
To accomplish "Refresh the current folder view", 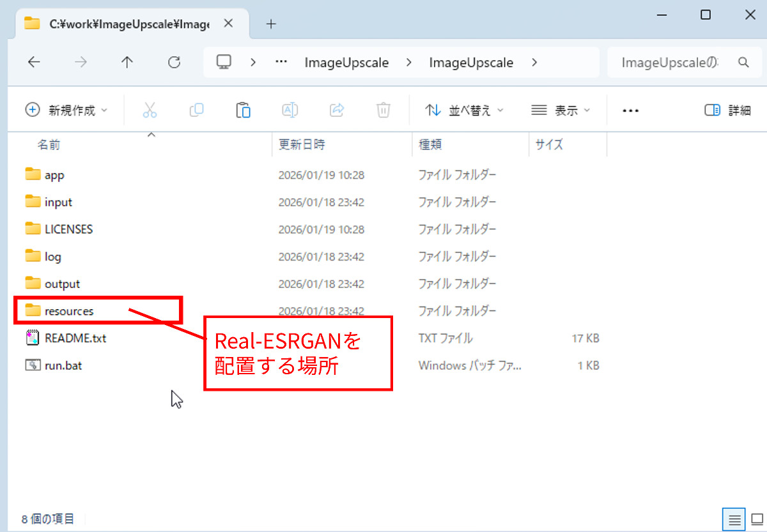I will click(x=174, y=62).
